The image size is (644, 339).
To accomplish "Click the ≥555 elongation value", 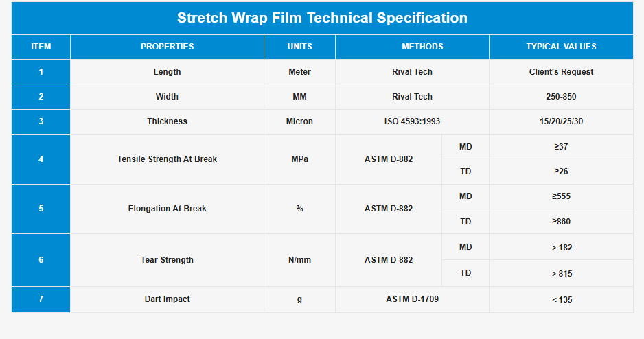I will [561, 196].
